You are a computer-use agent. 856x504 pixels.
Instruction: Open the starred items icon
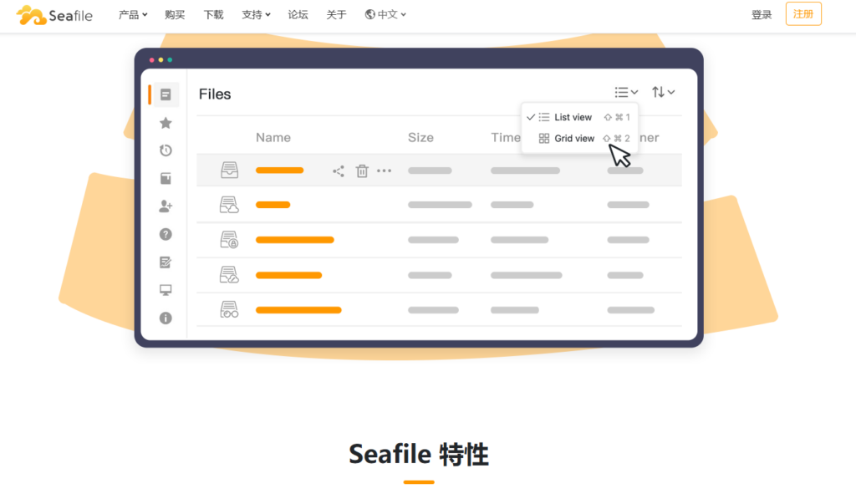(166, 123)
